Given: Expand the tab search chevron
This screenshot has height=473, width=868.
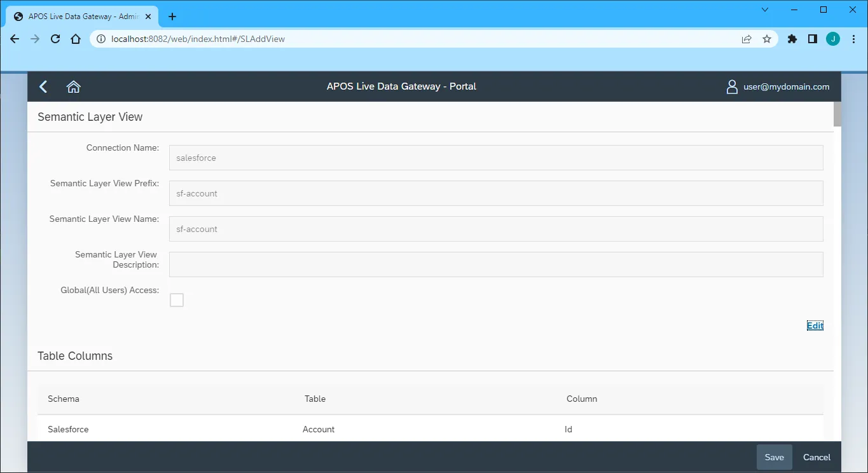Looking at the screenshot, I should [x=765, y=10].
